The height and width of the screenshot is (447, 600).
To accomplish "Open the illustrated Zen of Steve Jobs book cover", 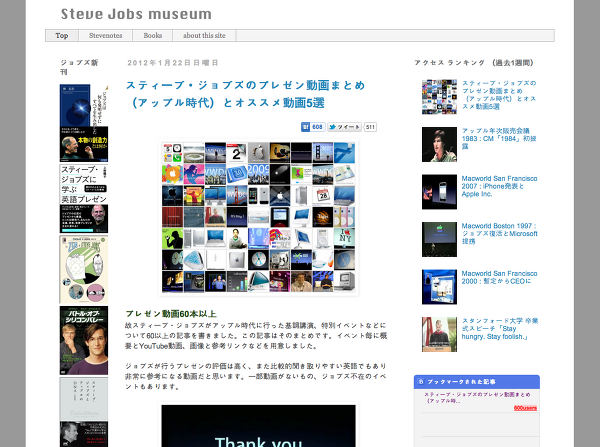I will coord(84,269).
